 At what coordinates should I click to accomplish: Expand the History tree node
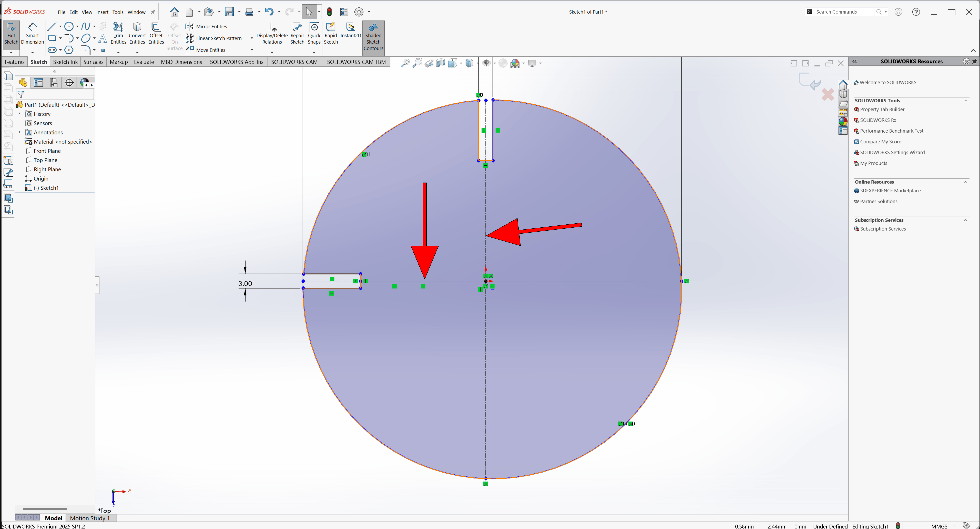(19, 114)
